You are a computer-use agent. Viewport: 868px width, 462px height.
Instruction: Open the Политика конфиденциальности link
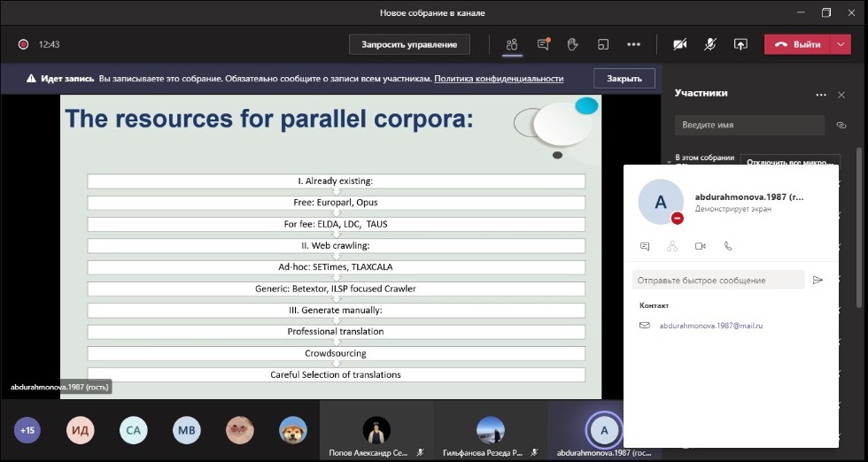(x=499, y=78)
